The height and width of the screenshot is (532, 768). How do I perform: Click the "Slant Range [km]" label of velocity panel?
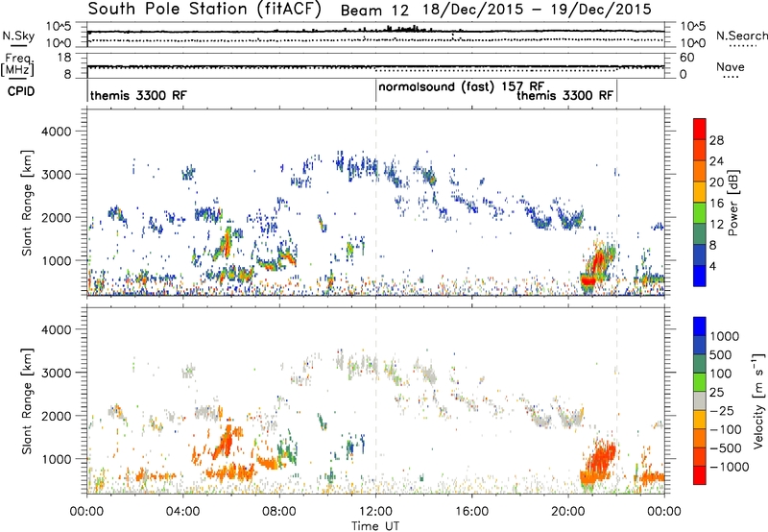[x=27, y=400]
